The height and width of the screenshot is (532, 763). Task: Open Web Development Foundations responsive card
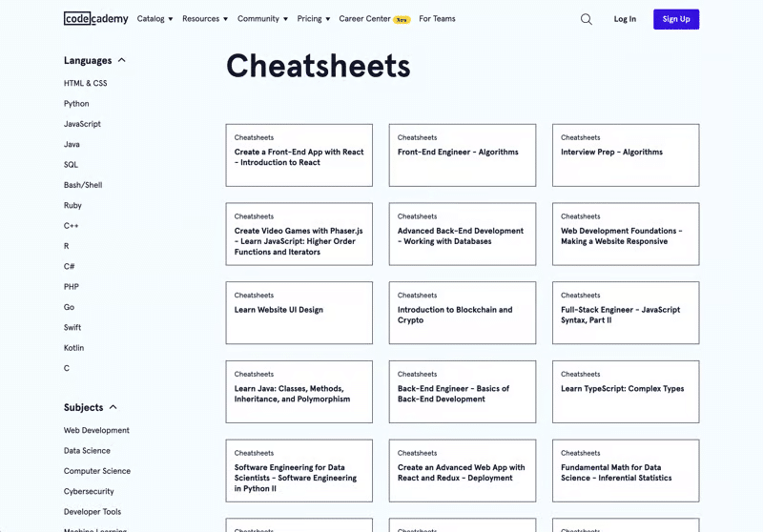(626, 234)
